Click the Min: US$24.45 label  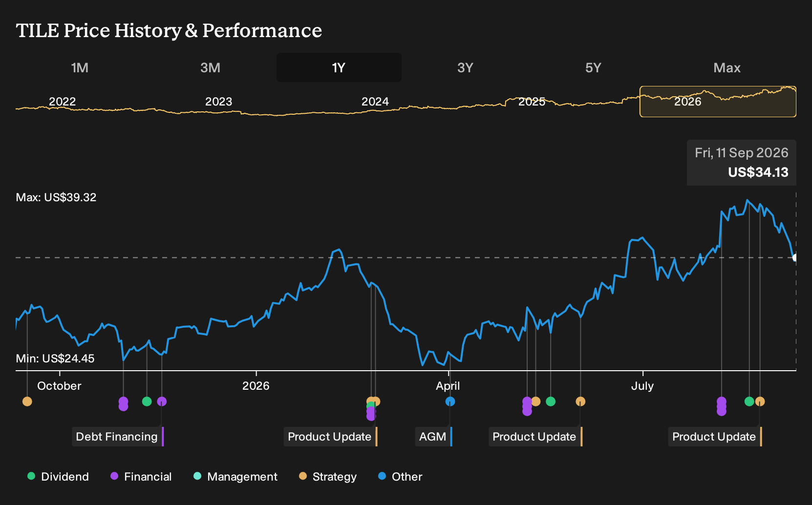pyautogui.click(x=55, y=358)
